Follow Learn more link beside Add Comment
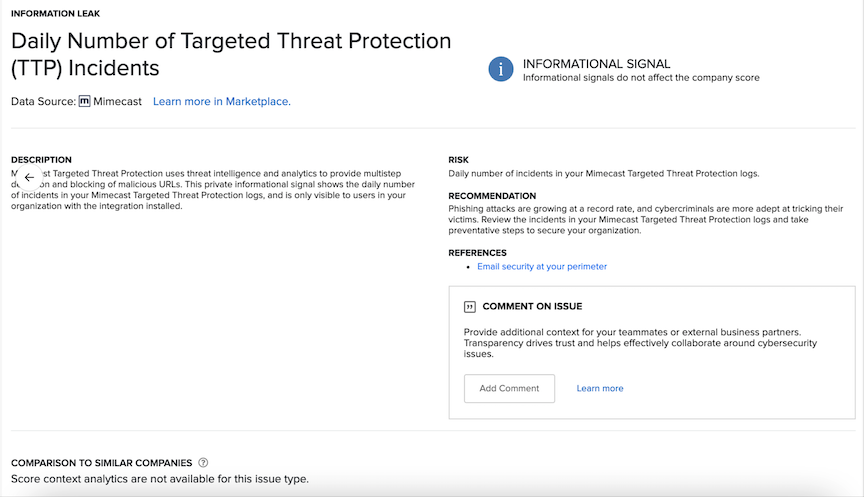864x497 pixels. coord(599,388)
